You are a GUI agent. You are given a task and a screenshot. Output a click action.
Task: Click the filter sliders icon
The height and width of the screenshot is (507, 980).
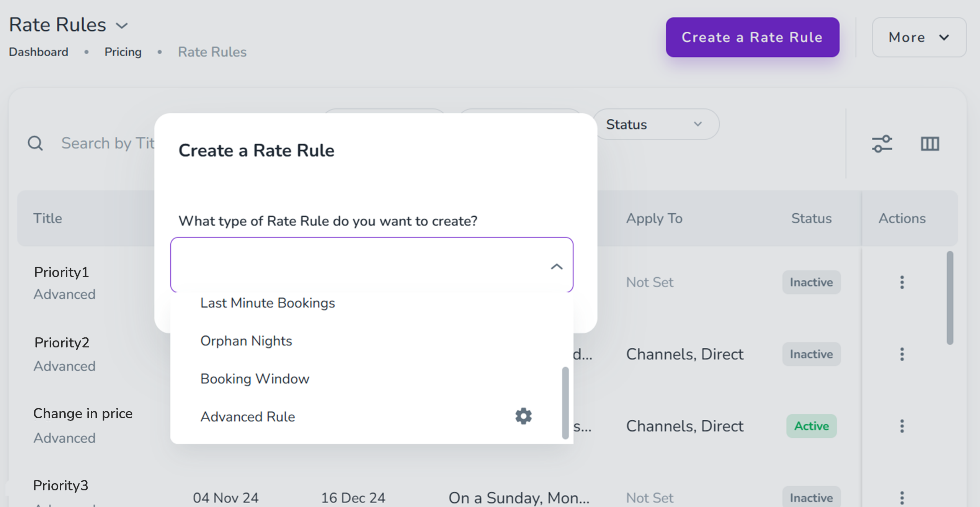click(882, 144)
